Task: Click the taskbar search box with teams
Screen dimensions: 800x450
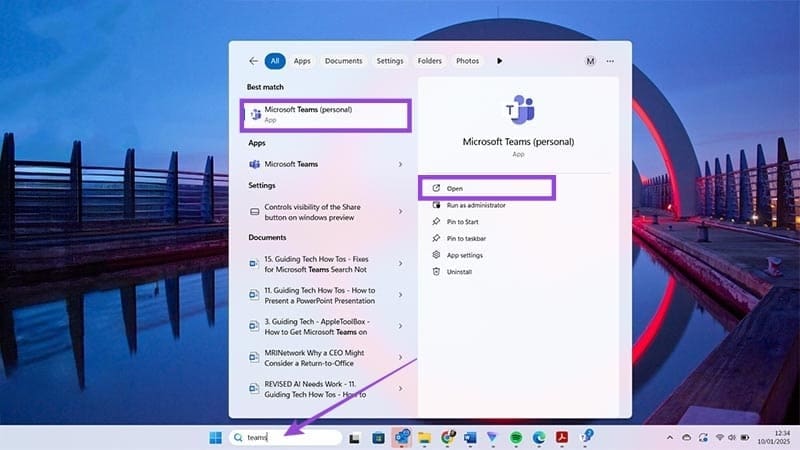Action: click(x=286, y=437)
